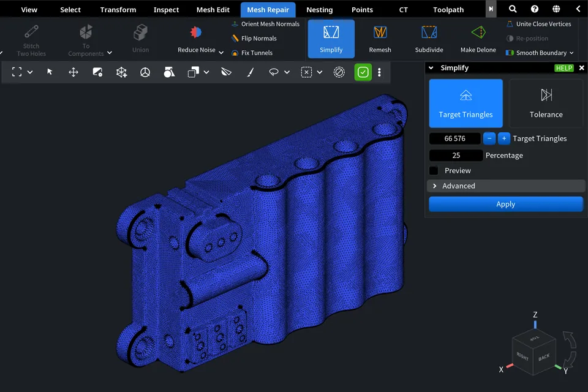Click the fit-to-view frame icon

[17, 72]
